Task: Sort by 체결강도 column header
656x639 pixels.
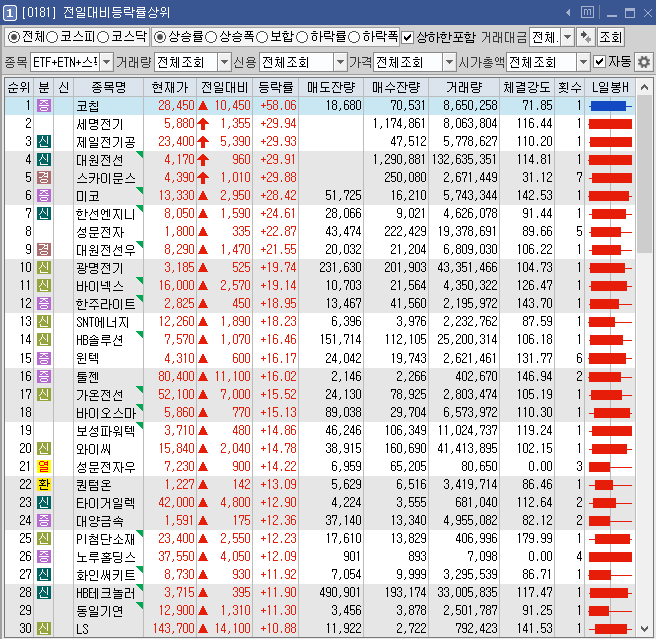Action: (x=527, y=87)
